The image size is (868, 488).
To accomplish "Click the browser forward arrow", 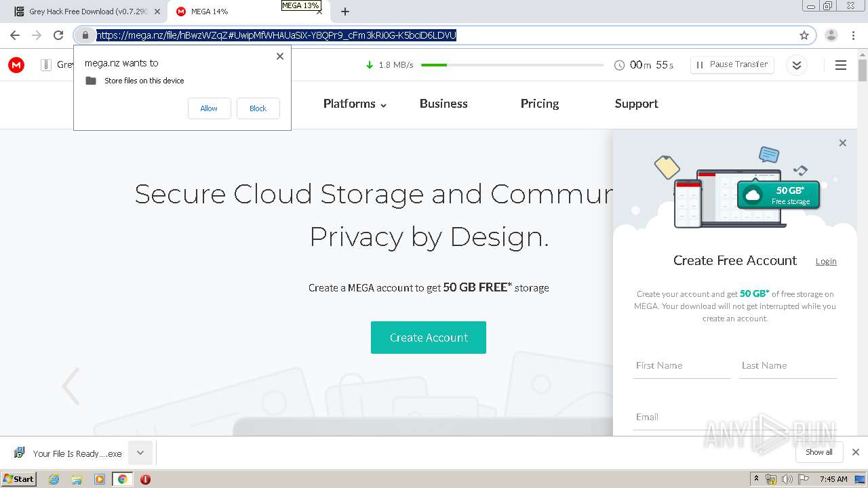I will click(37, 35).
